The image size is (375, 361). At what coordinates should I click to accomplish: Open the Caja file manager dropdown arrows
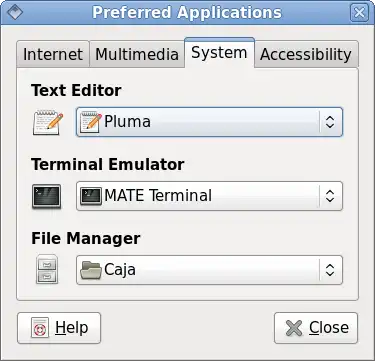coord(330,270)
